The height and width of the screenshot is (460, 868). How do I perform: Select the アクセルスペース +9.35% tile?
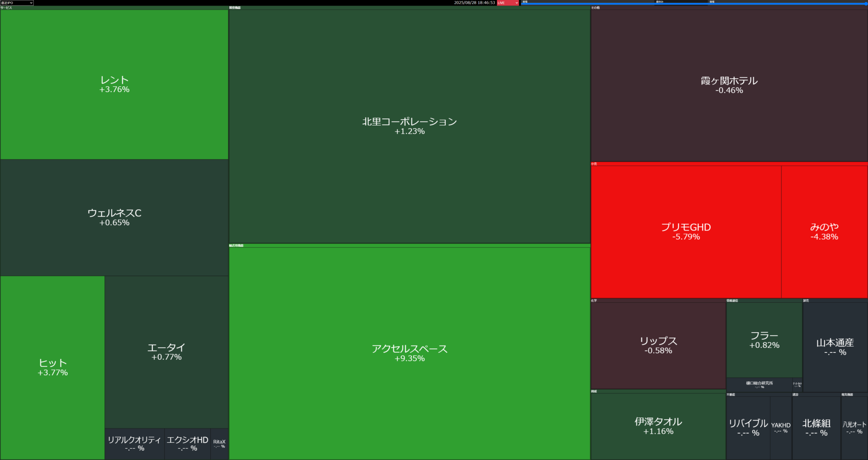click(410, 353)
